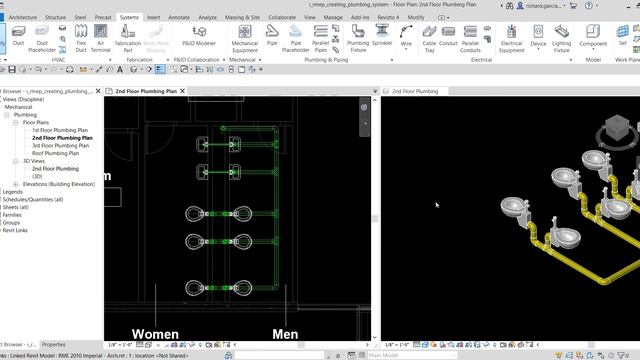Click the 3D view scale 1/8" = 1'-0"
The height and width of the screenshot is (360, 640).
pos(396,345)
